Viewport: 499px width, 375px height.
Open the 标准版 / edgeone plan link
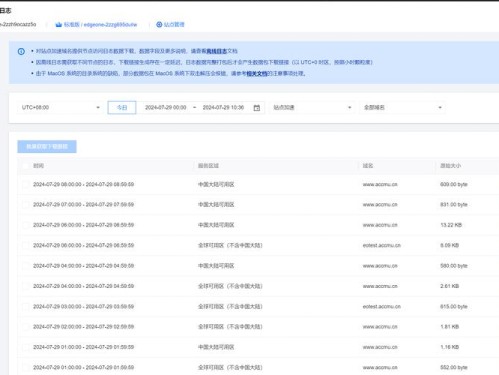100,24
